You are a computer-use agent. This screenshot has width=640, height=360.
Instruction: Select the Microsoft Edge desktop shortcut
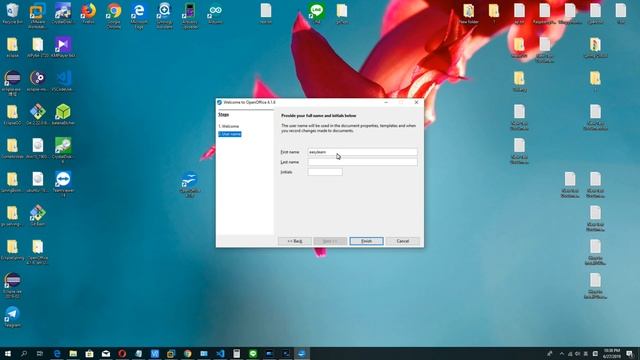139,16
